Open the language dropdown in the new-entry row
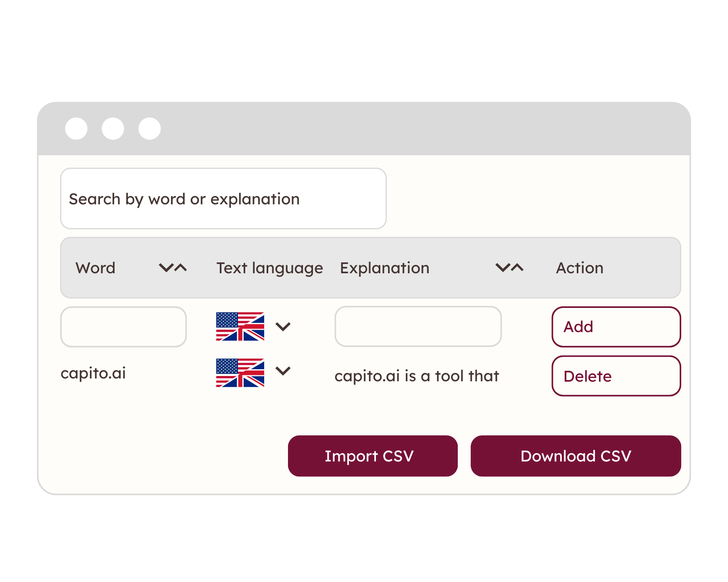 click(284, 326)
